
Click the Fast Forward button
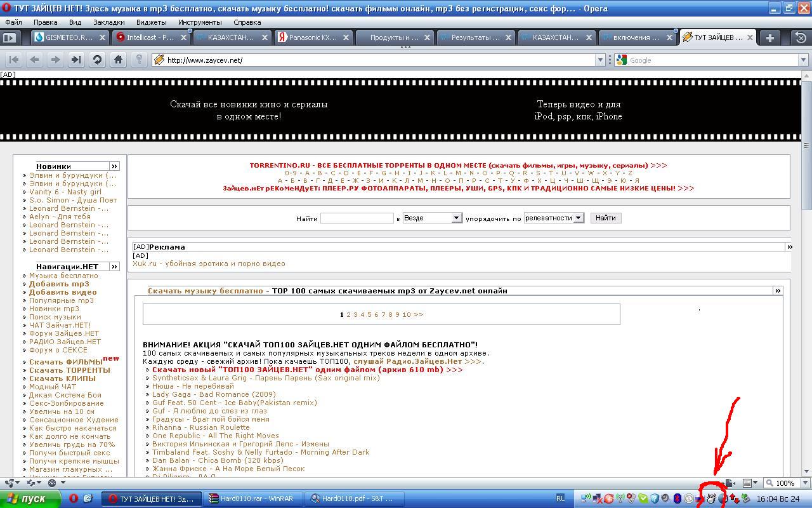tap(76, 60)
